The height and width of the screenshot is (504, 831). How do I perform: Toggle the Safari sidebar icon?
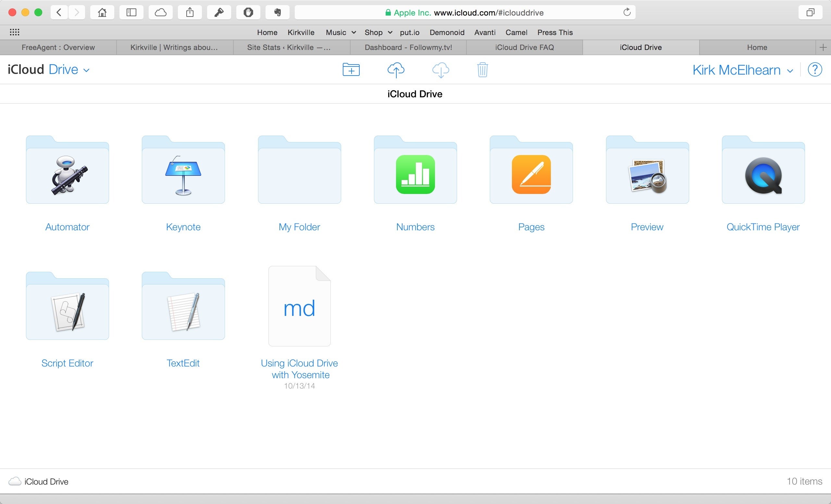tap(131, 12)
